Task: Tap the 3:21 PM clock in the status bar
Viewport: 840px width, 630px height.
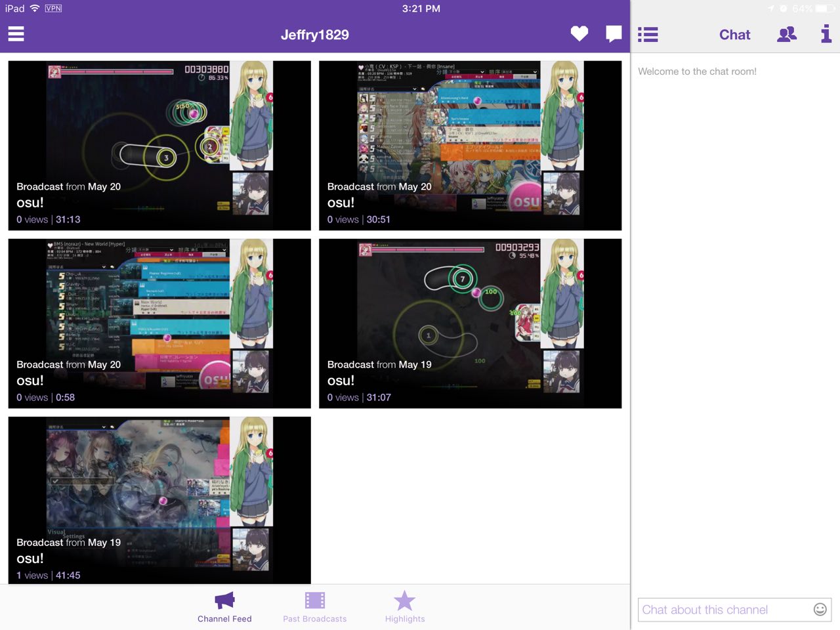Action: (x=421, y=9)
